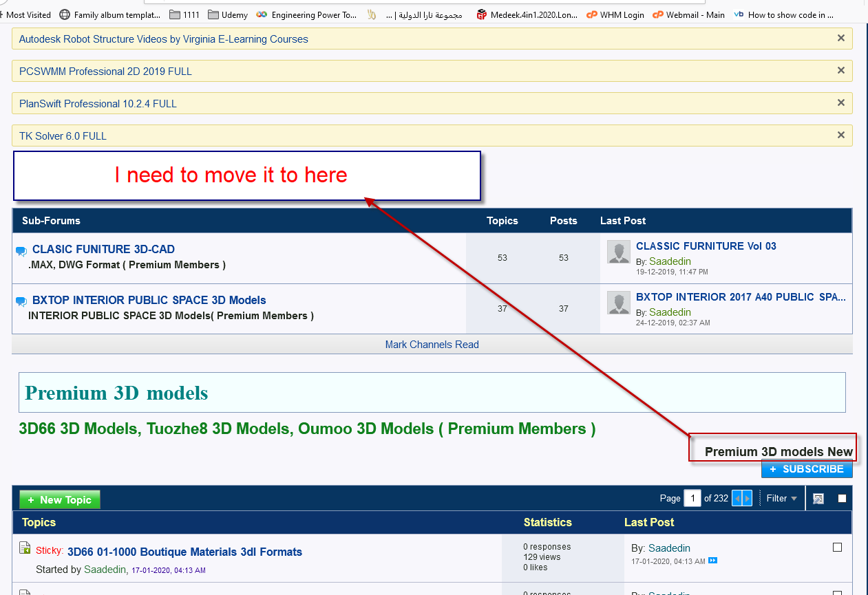Open PCSWMM Professional 2D 2019 FULL link
The width and height of the screenshot is (868, 595).
[x=105, y=72]
